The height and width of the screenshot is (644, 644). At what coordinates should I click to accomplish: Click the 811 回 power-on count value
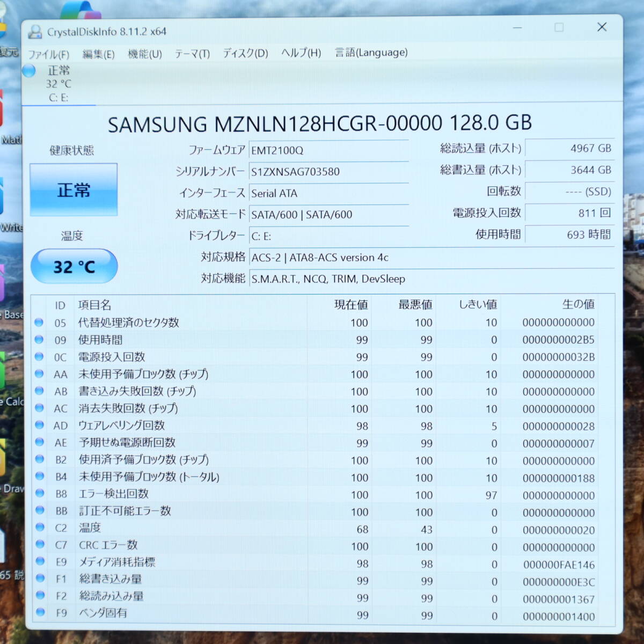coord(569,213)
